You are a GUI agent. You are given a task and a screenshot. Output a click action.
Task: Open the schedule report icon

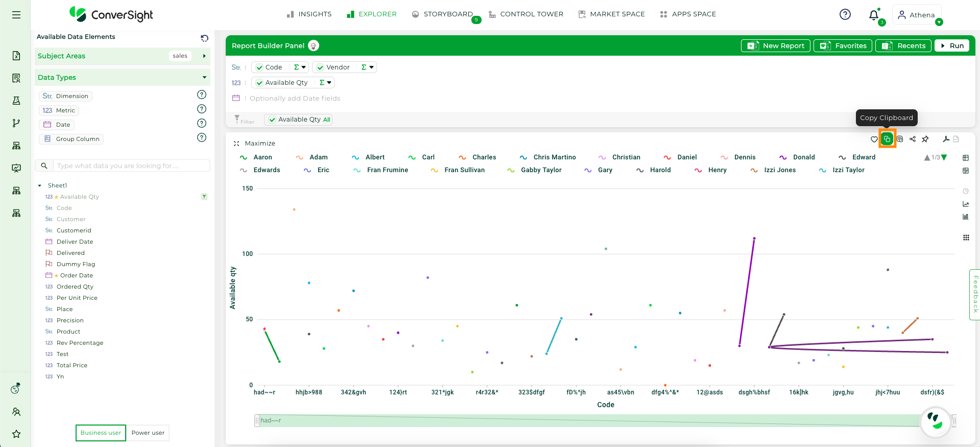900,139
